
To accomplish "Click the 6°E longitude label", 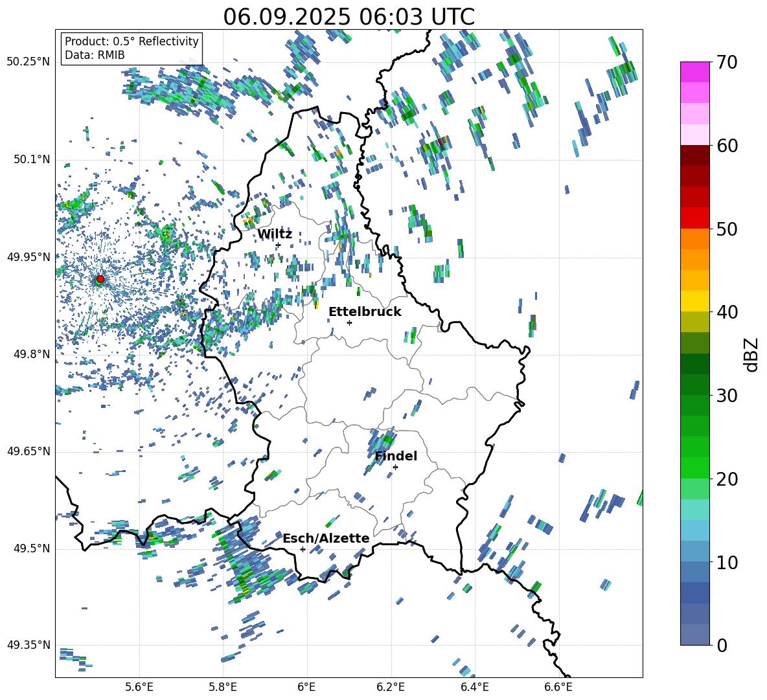I will [306, 687].
